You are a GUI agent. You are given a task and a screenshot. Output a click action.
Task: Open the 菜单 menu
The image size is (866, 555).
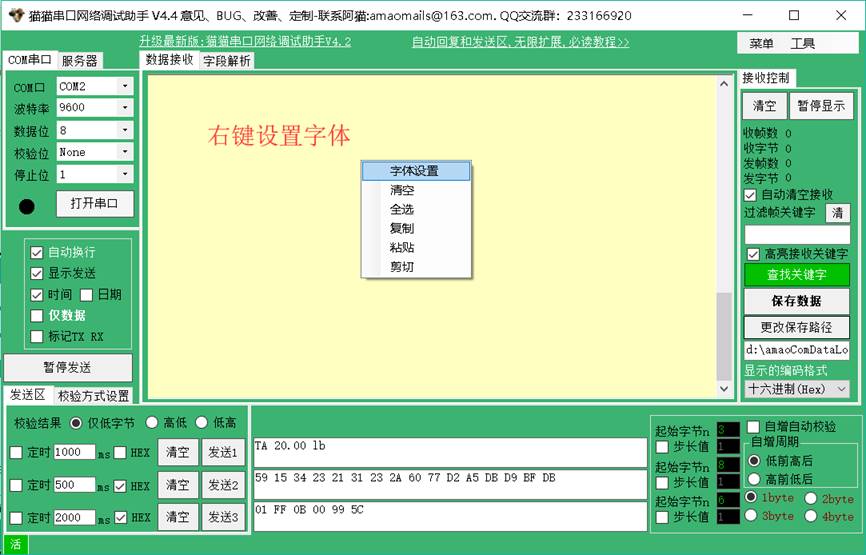pos(761,43)
